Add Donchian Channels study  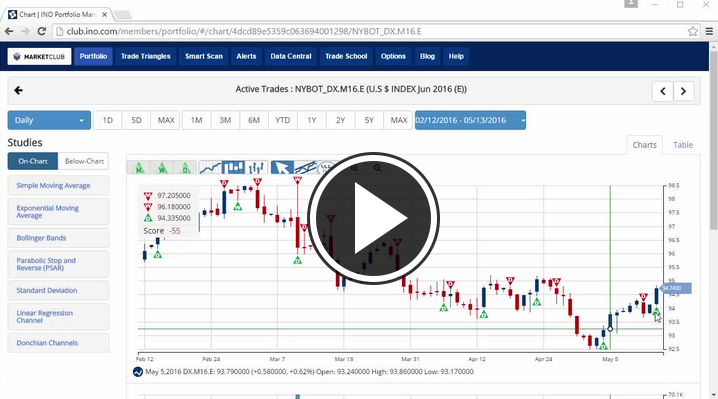(58, 343)
